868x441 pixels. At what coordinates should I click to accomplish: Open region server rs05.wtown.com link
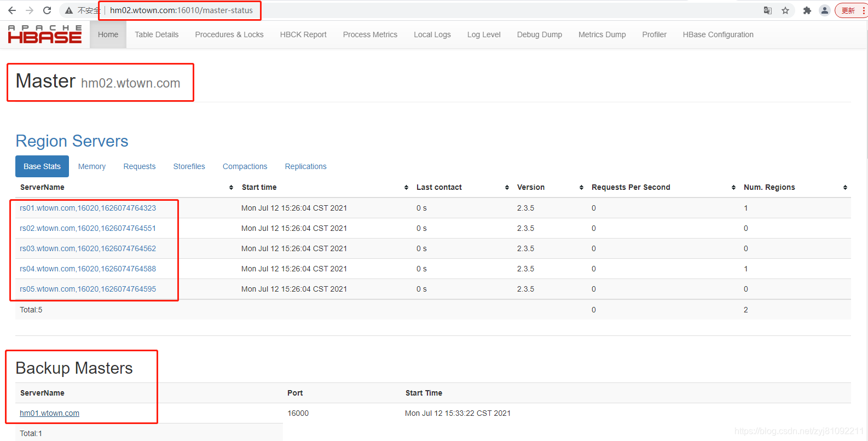pyautogui.click(x=88, y=289)
